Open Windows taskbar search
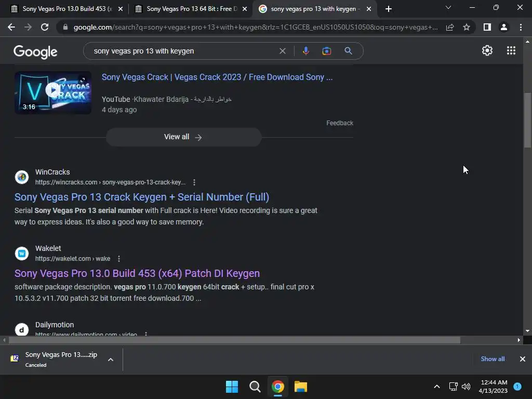Viewport: 532px width, 399px height. [x=255, y=387]
